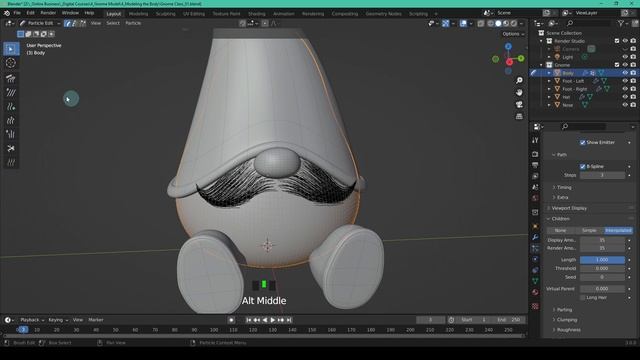This screenshot has width=640, height=360.
Task: Select the Cut hair tool
Action: (x=11, y=148)
